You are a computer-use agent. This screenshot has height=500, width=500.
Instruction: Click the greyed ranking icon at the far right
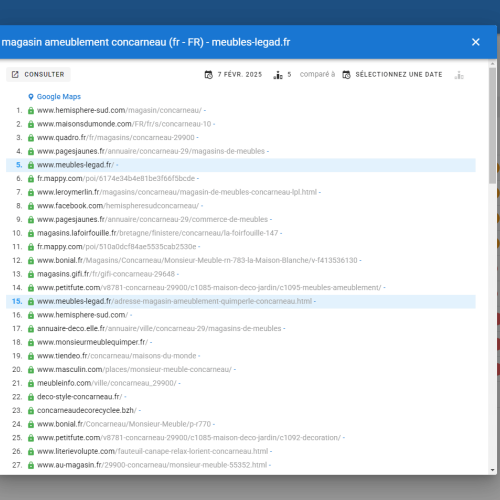[x=459, y=75]
